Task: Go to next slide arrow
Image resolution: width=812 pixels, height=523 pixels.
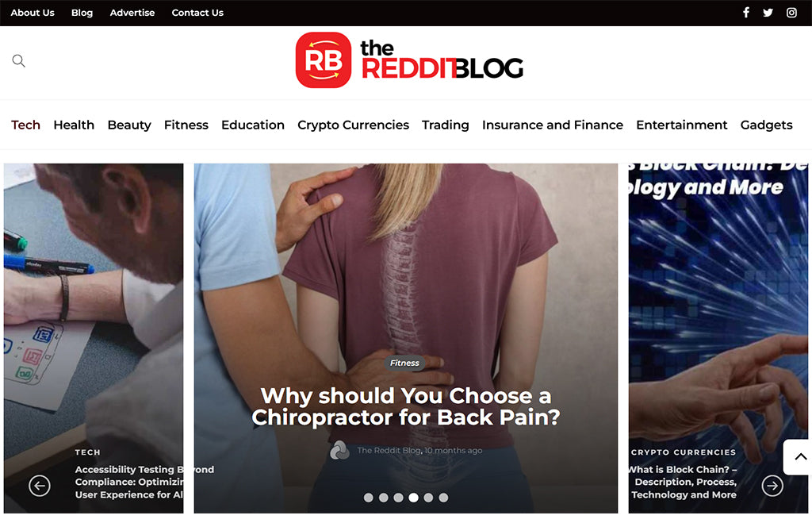Action: [772, 486]
